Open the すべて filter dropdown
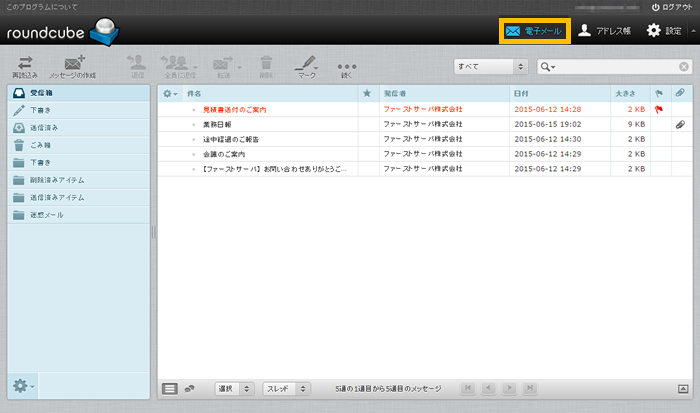The height and width of the screenshot is (413, 700). (x=490, y=67)
